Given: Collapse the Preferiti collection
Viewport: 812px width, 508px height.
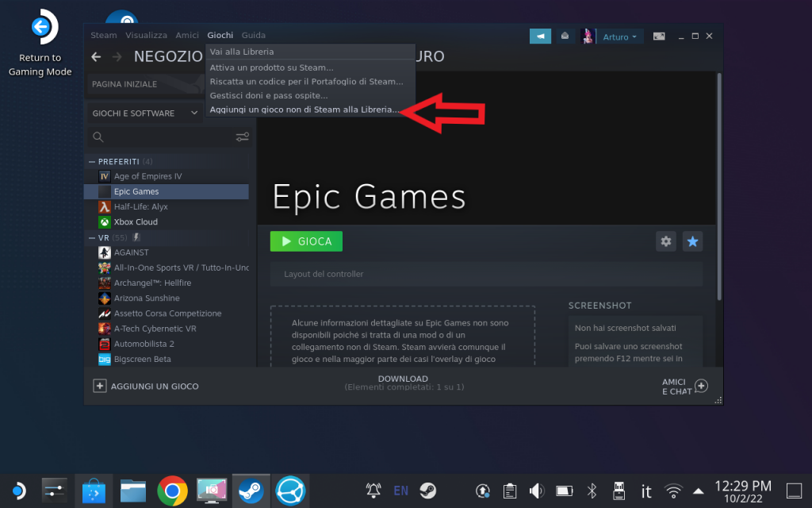Looking at the screenshot, I should click(92, 162).
